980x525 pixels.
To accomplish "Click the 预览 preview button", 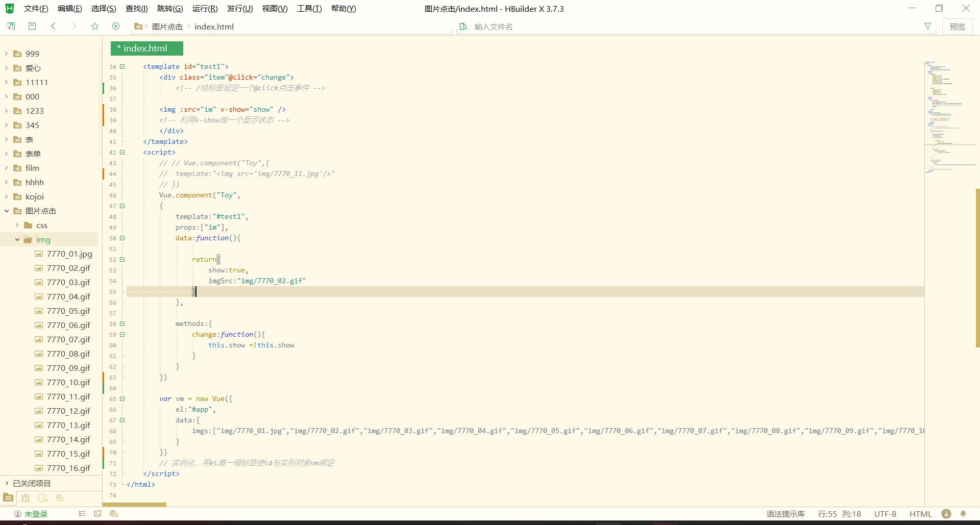I will pyautogui.click(x=957, y=27).
